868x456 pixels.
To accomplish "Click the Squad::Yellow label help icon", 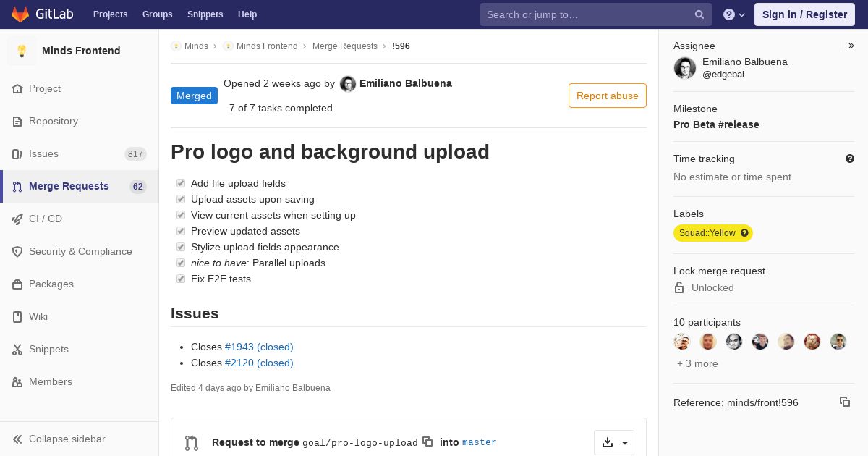I will point(744,233).
